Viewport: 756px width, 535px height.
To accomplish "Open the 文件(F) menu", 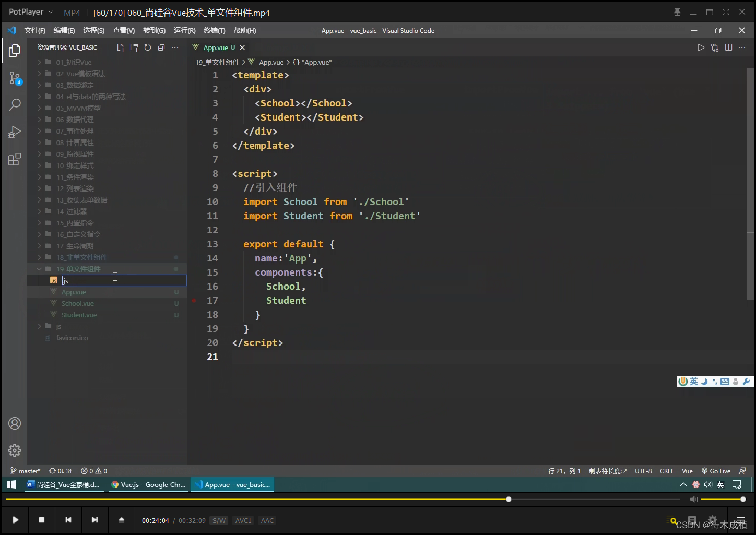I will (35, 31).
